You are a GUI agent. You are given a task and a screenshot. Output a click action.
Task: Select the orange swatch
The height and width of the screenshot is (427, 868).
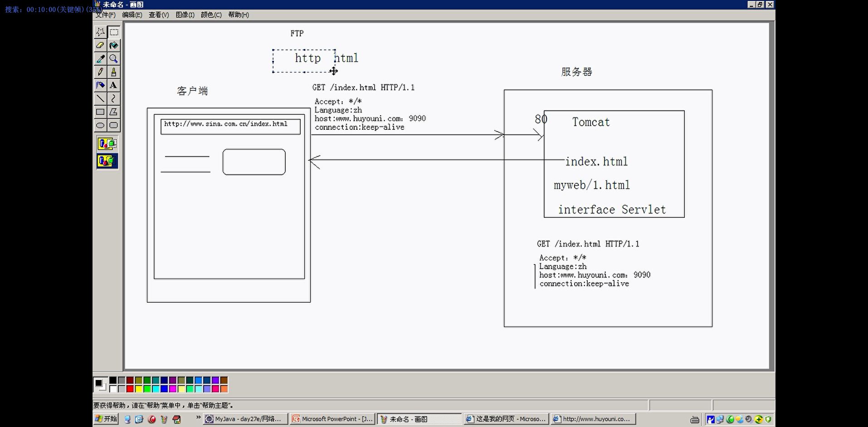224,389
